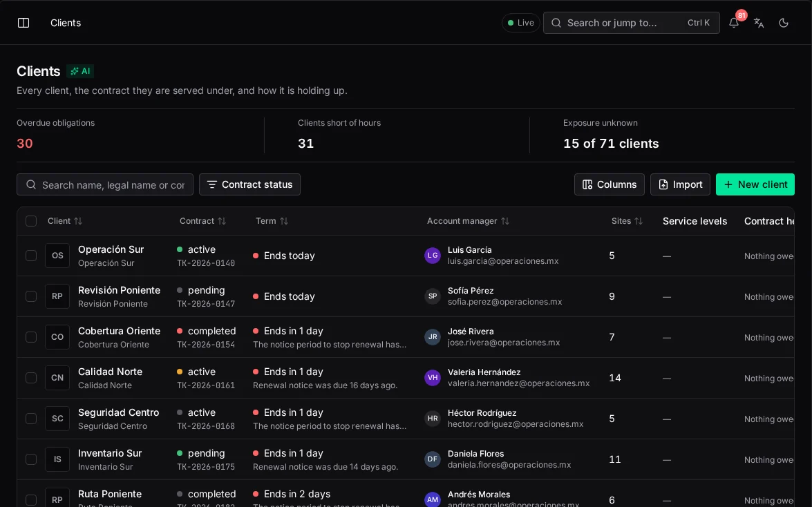812x507 pixels.
Task: Sort by the Client column
Action: 65,221
